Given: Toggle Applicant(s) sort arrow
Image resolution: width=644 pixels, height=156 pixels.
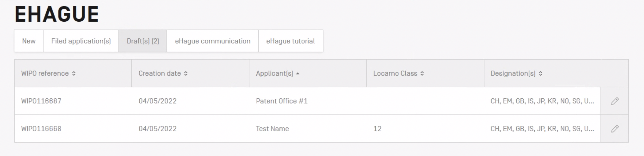Looking at the screenshot, I should click(298, 74).
